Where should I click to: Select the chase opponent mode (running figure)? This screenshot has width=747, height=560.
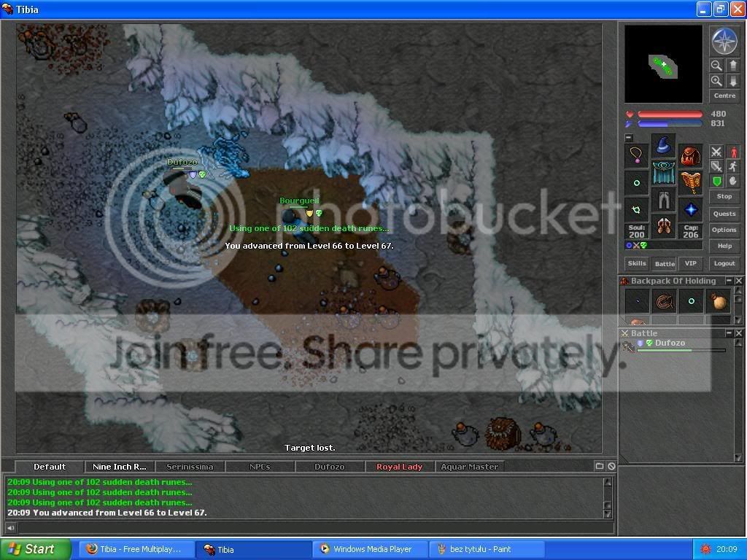click(x=733, y=167)
